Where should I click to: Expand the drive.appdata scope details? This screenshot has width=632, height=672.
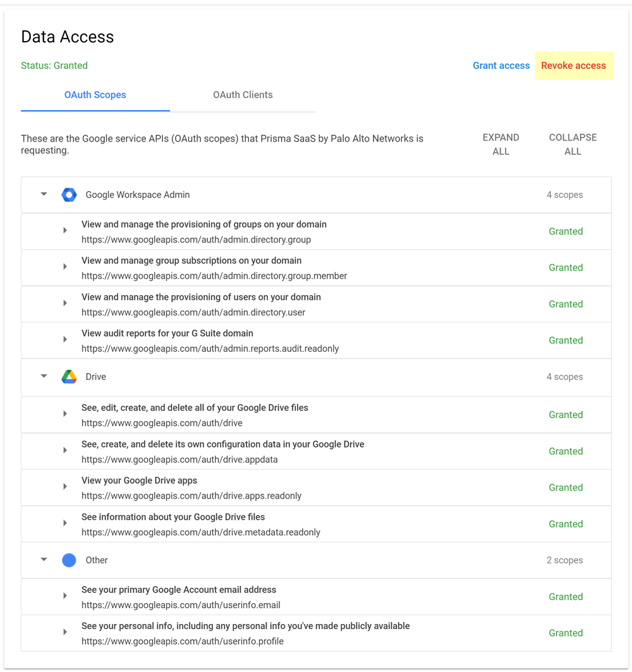(65, 451)
